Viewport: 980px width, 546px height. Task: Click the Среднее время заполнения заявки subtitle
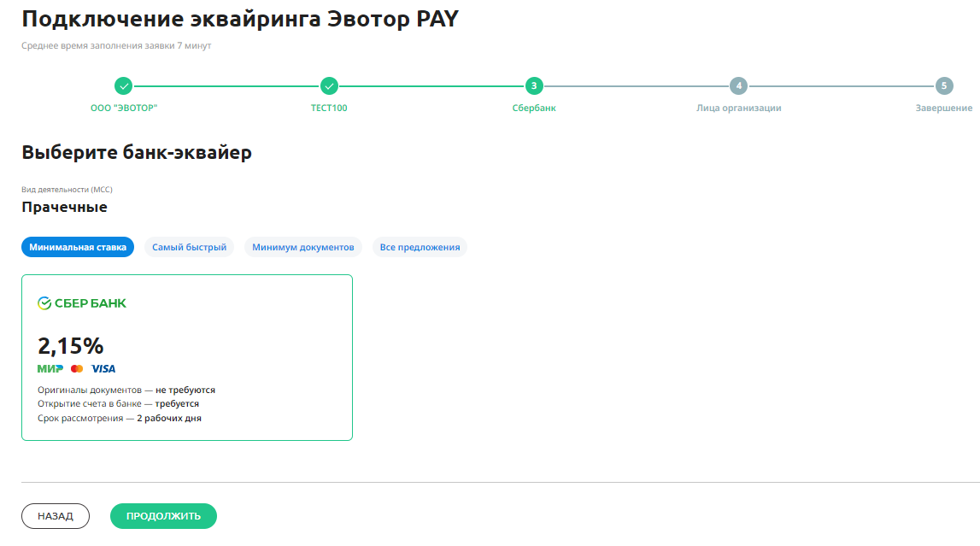point(116,45)
